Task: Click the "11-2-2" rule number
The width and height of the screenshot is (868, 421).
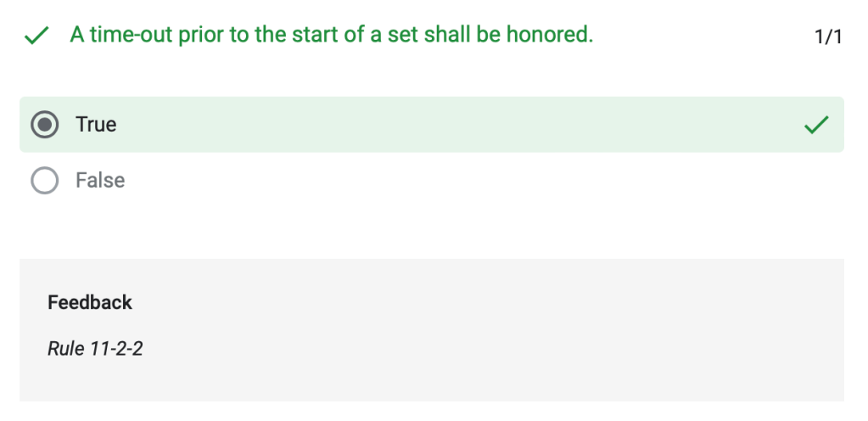Action: pos(115,348)
